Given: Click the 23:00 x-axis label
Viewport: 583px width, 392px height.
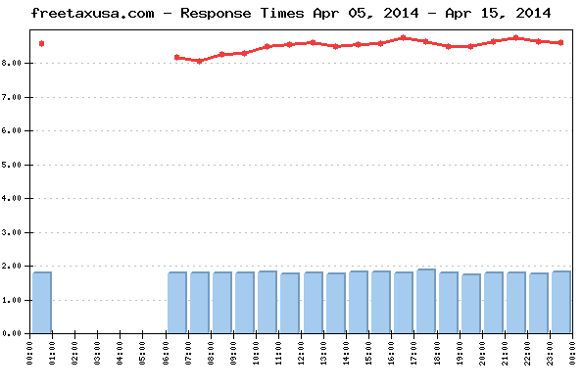Looking at the screenshot, I should pyautogui.click(x=551, y=354).
